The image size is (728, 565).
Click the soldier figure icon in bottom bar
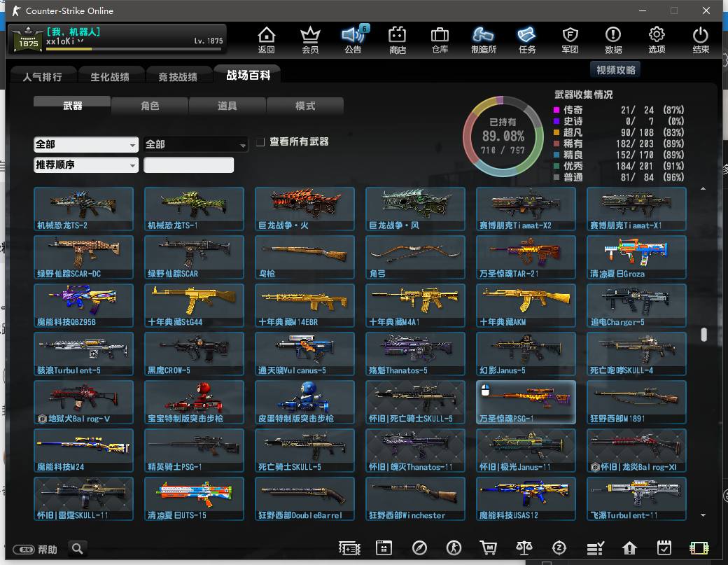[454, 548]
